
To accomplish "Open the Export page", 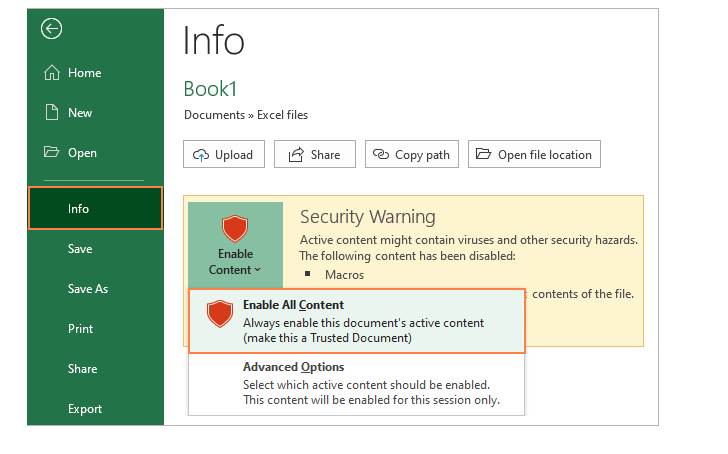I will click(84, 409).
